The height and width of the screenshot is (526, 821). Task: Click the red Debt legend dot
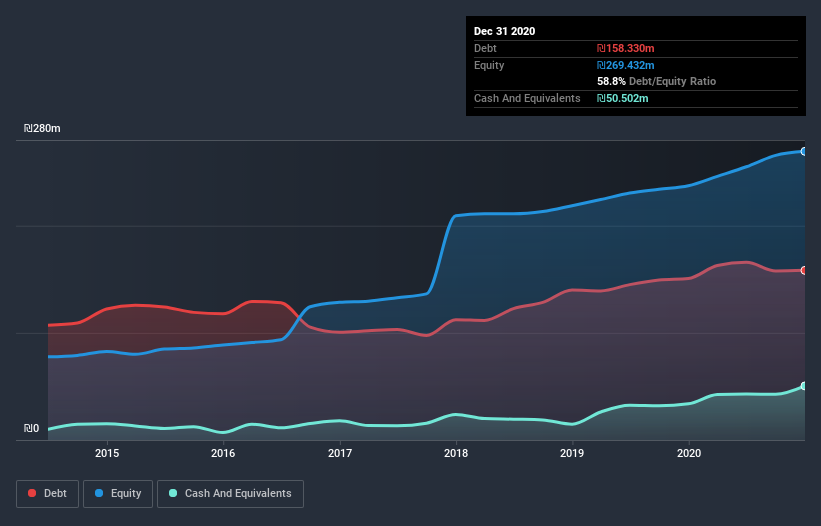(32, 493)
